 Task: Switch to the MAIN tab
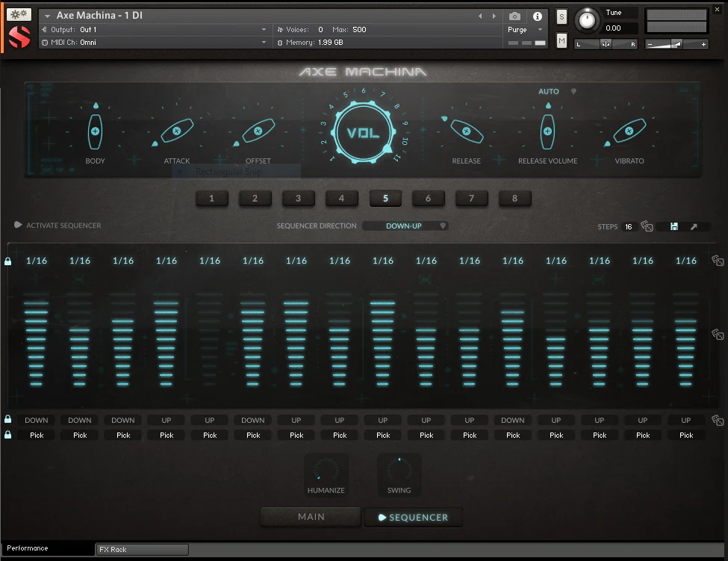point(311,517)
